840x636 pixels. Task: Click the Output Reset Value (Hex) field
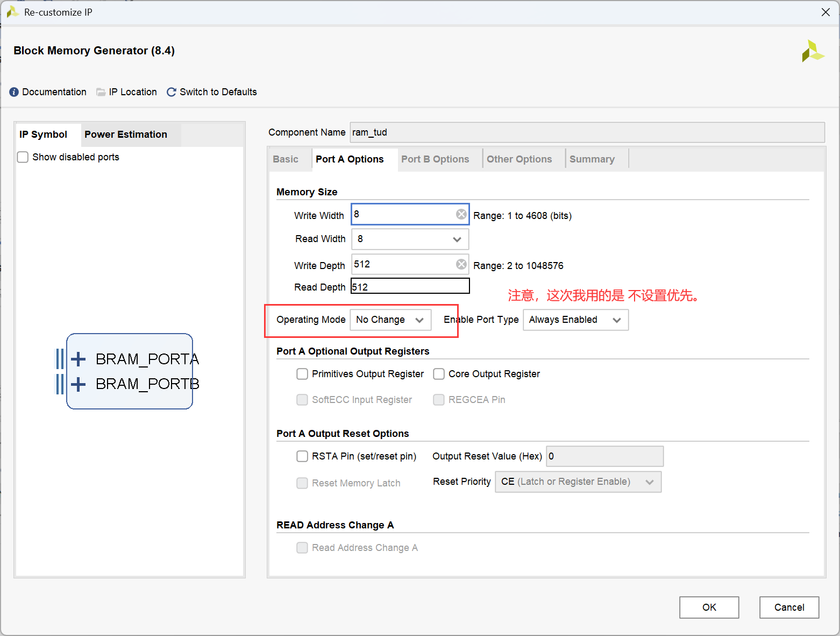(x=605, y=456)
